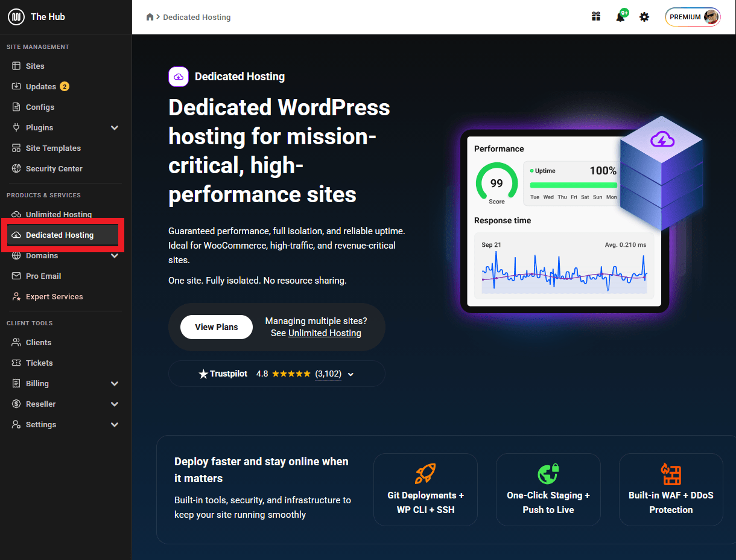
Task: Click the 'CLIENT TOOLS' section label
Action: tap(30, 323)
